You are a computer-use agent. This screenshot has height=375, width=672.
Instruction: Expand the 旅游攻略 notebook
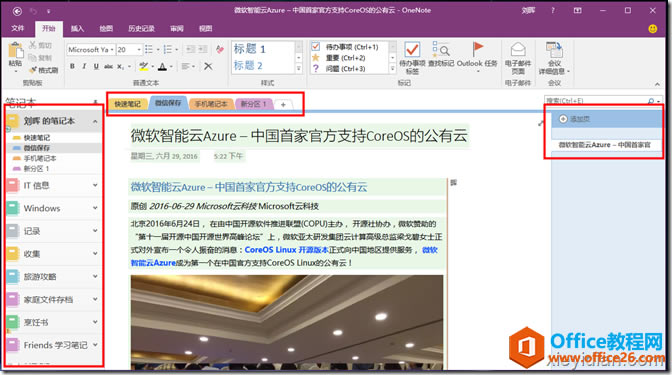click(95, 276)
